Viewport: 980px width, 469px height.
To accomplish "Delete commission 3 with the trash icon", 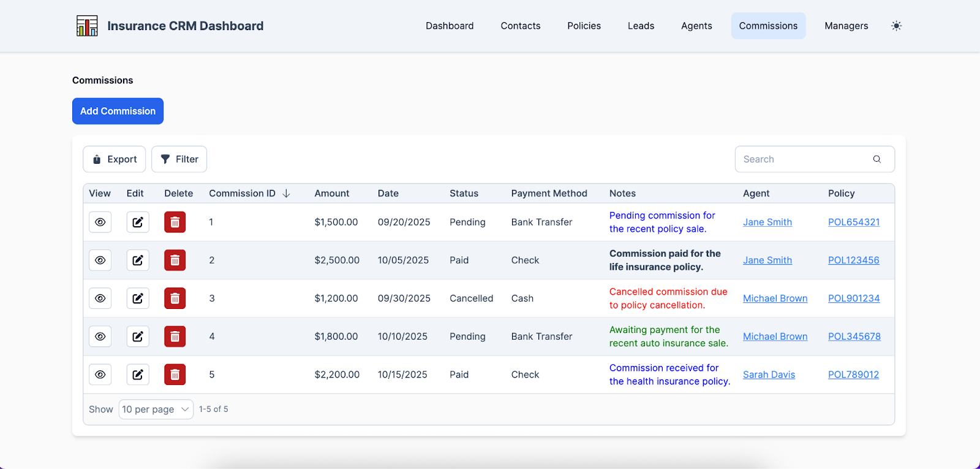I will (175, 299).
